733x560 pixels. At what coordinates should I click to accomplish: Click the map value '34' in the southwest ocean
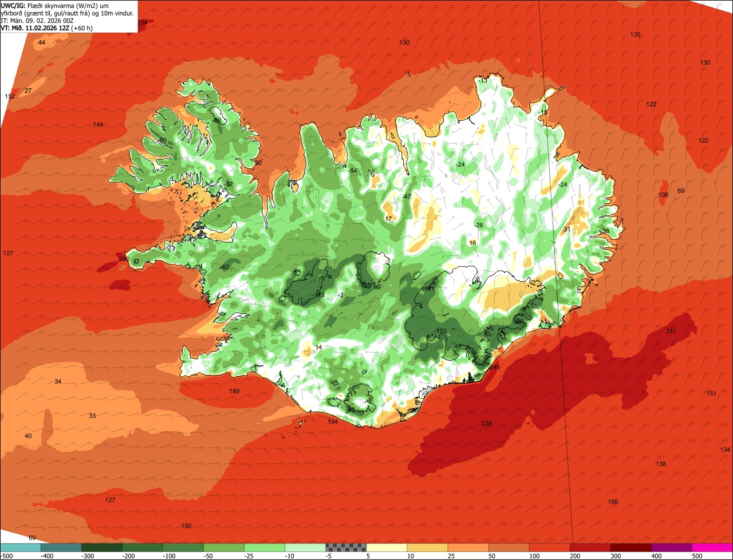[x=58, y=381]
